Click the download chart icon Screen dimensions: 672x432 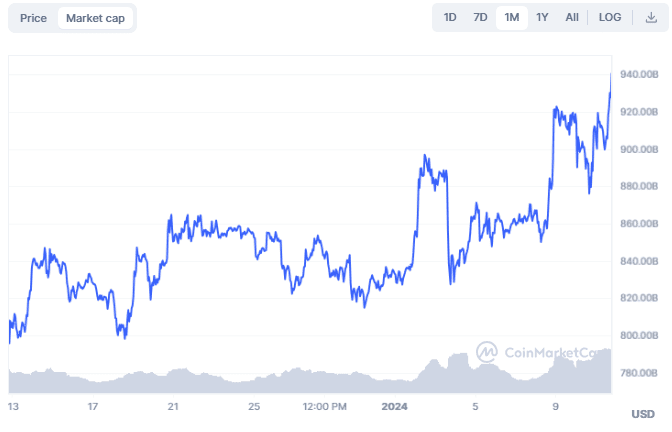tap(651, 17)
